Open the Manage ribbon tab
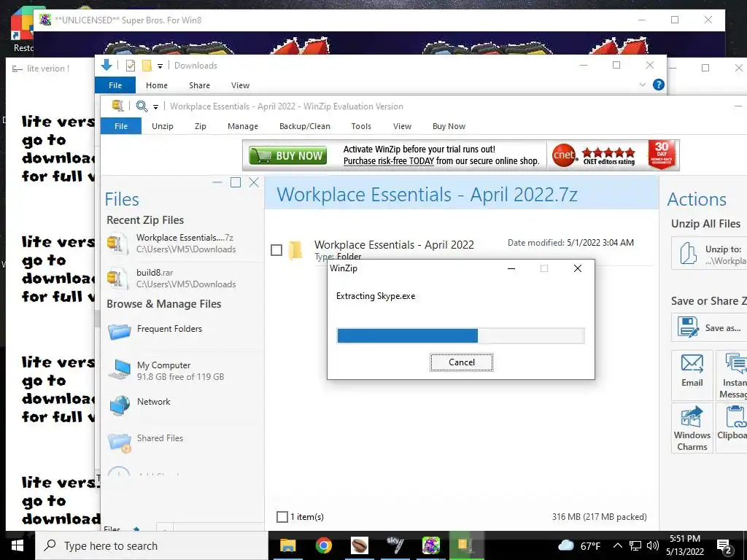747x560 pixels. click(x=242, y=126)
